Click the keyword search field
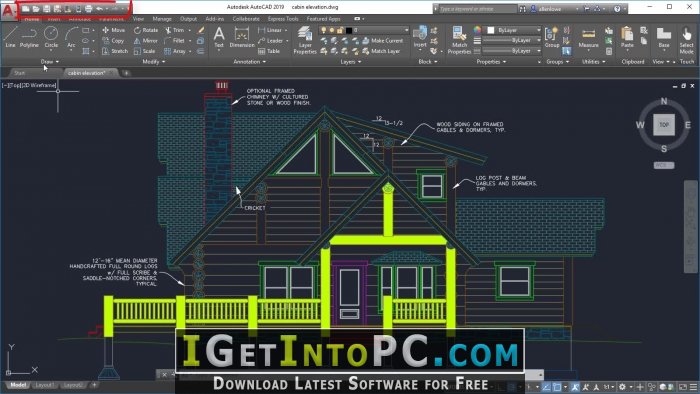Screen dimensions: 700x394 coord(475,8)
